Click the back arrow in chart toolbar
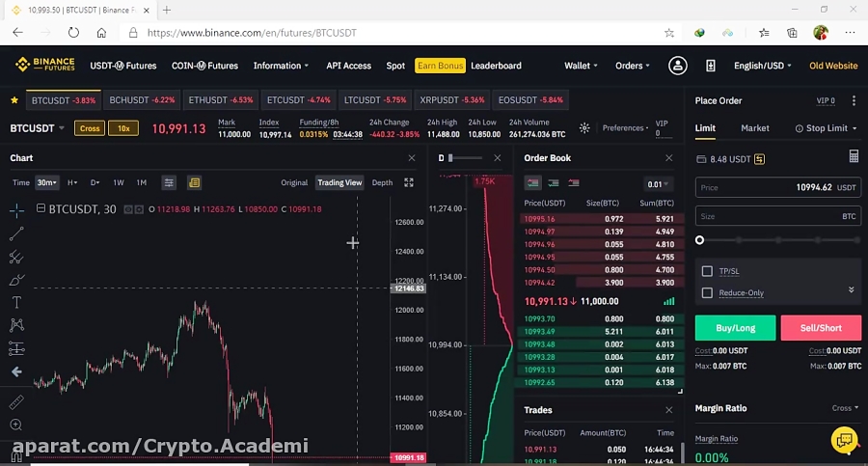The height and width of the screenshot is (466, 868). [16, 371]
